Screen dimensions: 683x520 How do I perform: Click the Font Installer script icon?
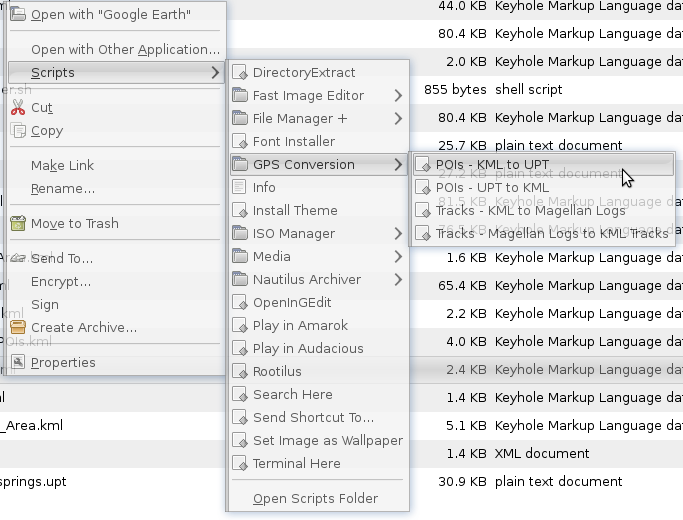(240, 141)
